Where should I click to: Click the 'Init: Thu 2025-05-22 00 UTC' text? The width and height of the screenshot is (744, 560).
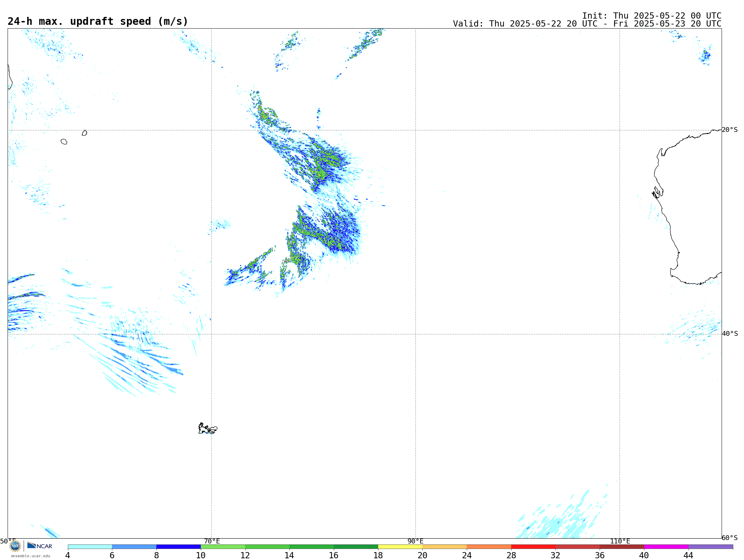652,16
